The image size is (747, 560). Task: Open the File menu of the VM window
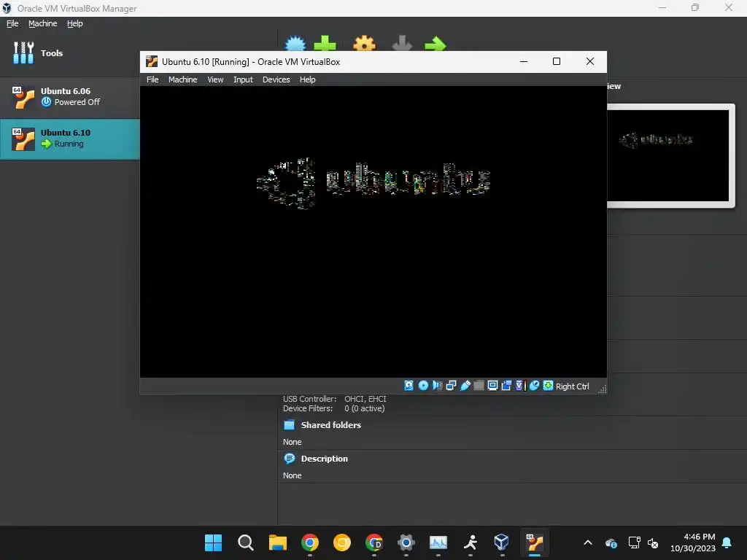click(152, 79)
